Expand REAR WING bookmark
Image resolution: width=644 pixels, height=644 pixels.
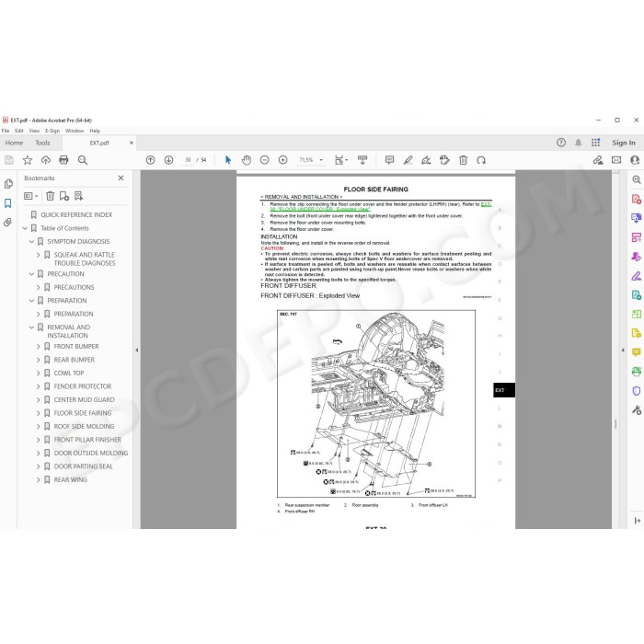pyautogui.click(x=39, y=479)
